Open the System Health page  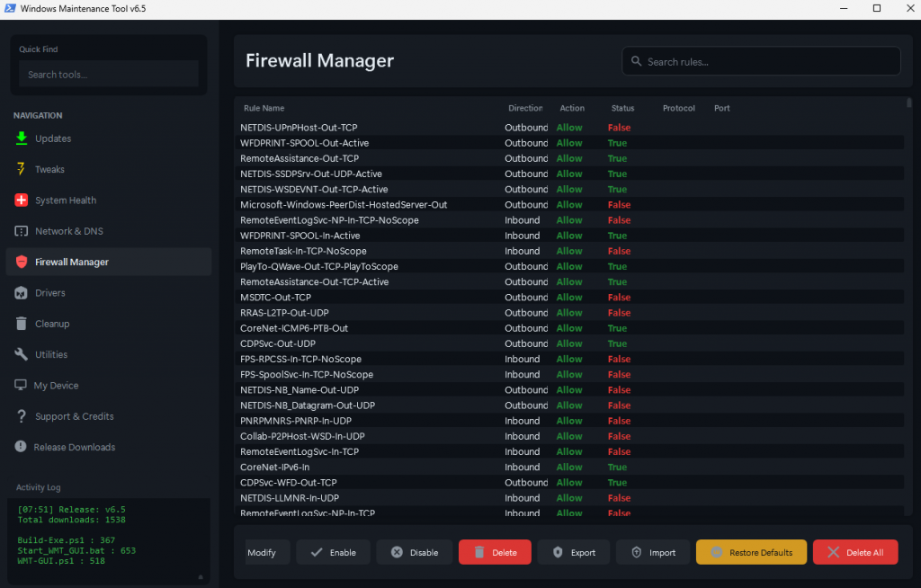pyautogui.click(x=109, y=200)
